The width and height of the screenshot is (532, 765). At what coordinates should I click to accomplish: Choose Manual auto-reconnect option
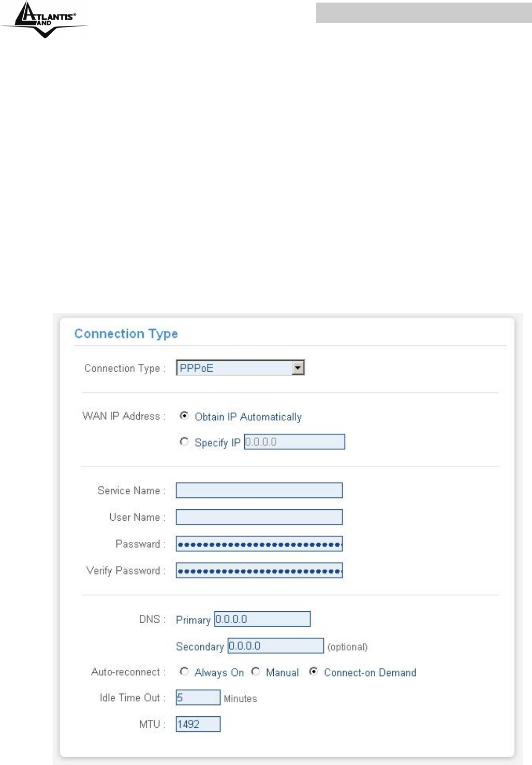(x=255, y=671)
